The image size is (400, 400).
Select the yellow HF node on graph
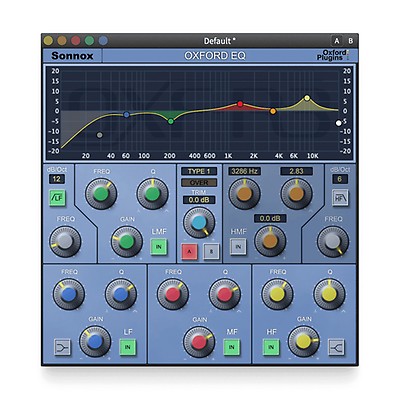click(307, 98)
